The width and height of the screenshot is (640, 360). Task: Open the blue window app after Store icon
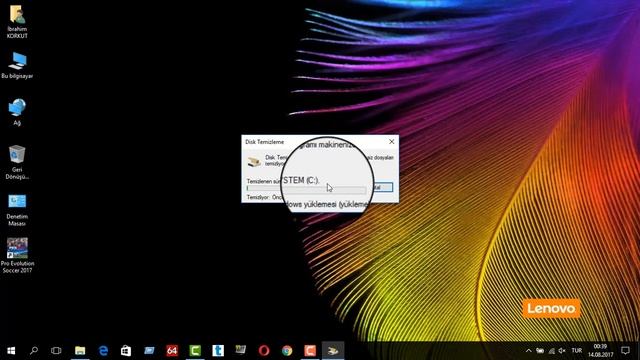click(149, 351)
